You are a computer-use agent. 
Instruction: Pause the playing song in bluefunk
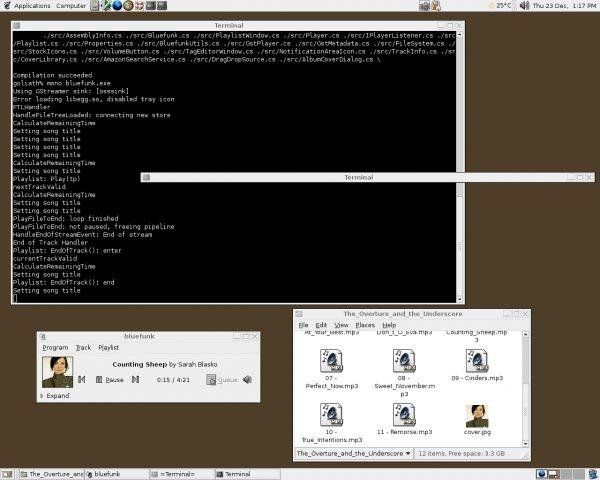(109, 380)
